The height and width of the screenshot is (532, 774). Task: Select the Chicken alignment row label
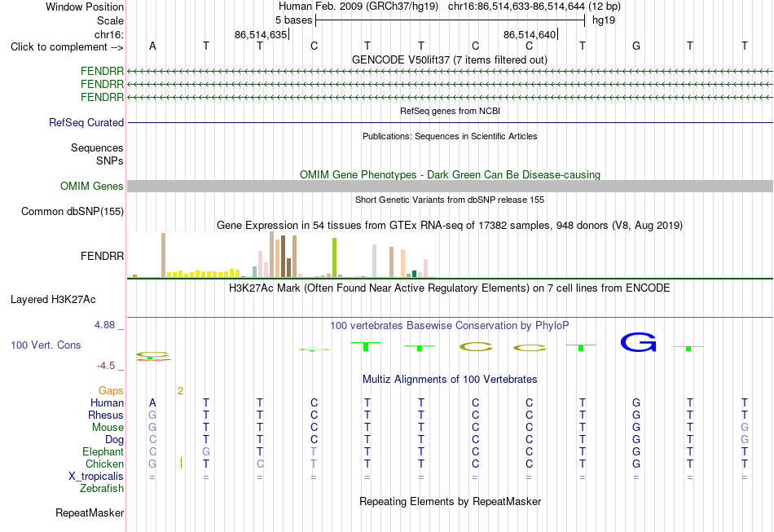pos(104,464)
